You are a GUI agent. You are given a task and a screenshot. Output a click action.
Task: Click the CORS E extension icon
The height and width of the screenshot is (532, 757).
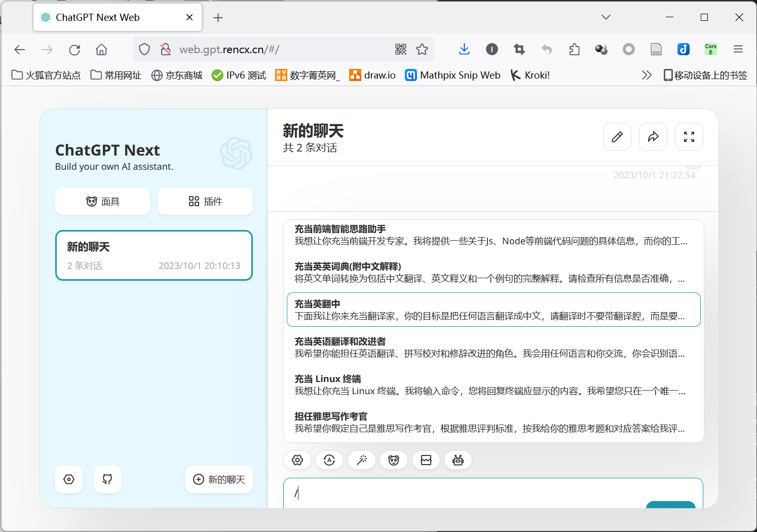[x=711, y=49]
